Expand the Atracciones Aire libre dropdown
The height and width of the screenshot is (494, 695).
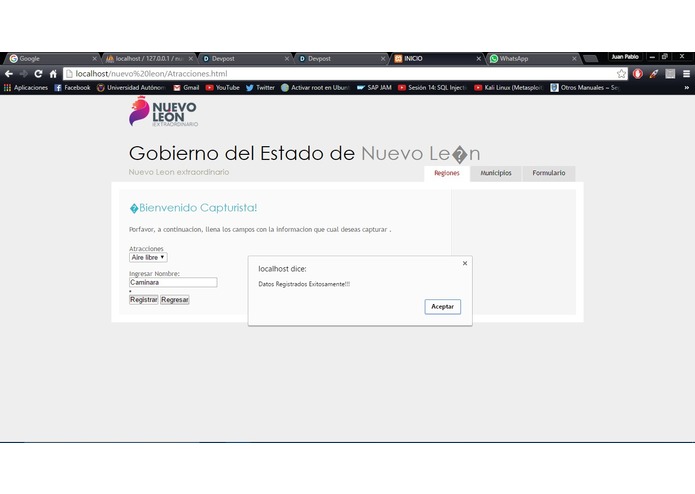(148, 257)
